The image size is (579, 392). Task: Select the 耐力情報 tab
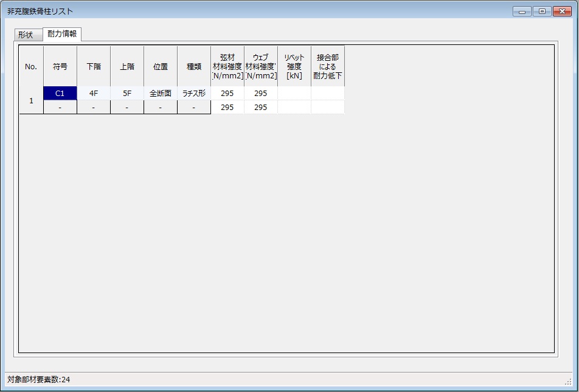tap(62, 34)
